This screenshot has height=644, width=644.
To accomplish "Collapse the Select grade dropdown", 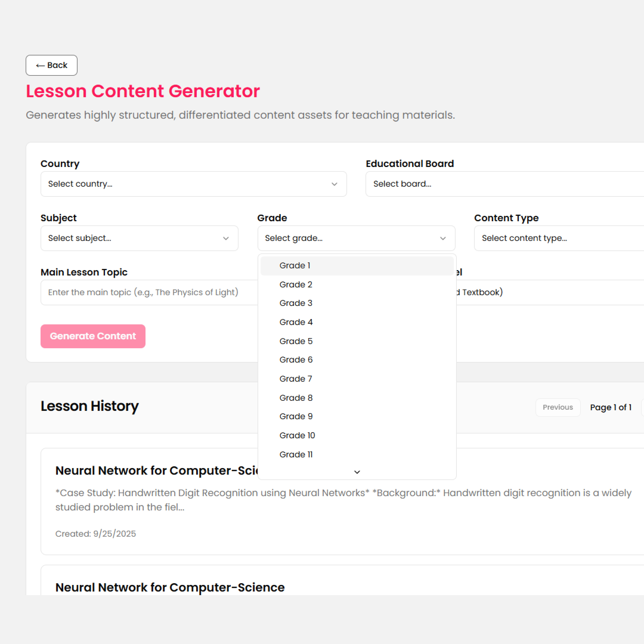I will point(356,238).
